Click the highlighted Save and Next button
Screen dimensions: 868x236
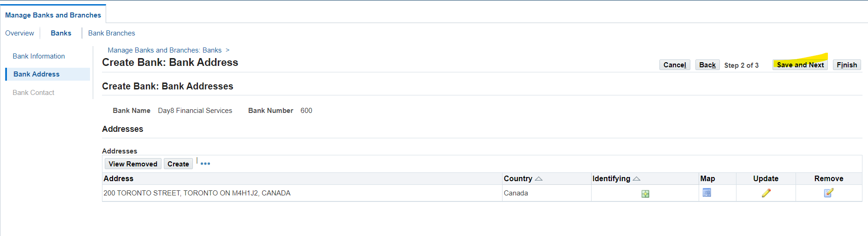800,65
